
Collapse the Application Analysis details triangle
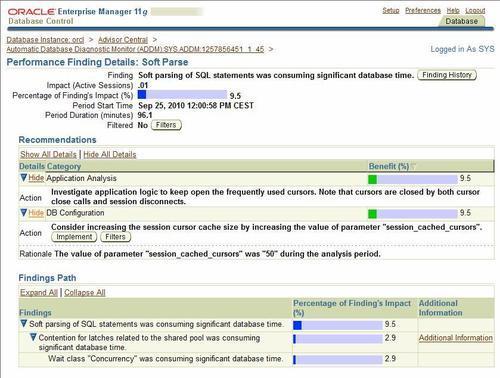tap(23, 178)
